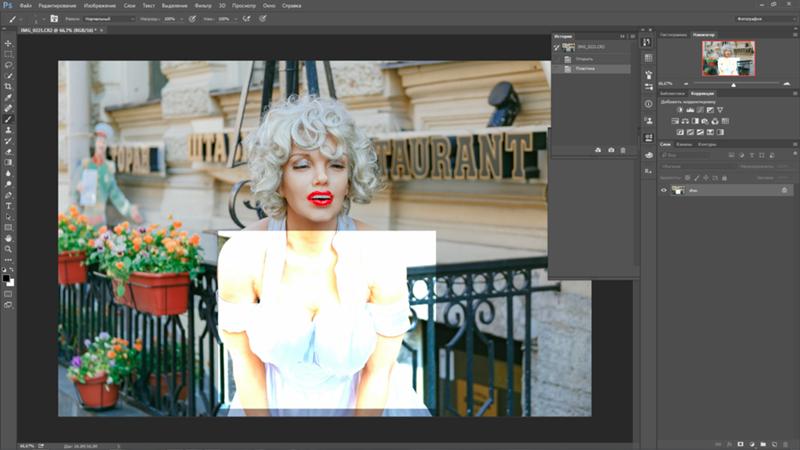
Task: Toggle airbrush mode in options bar
Action: tap(247, 18)
